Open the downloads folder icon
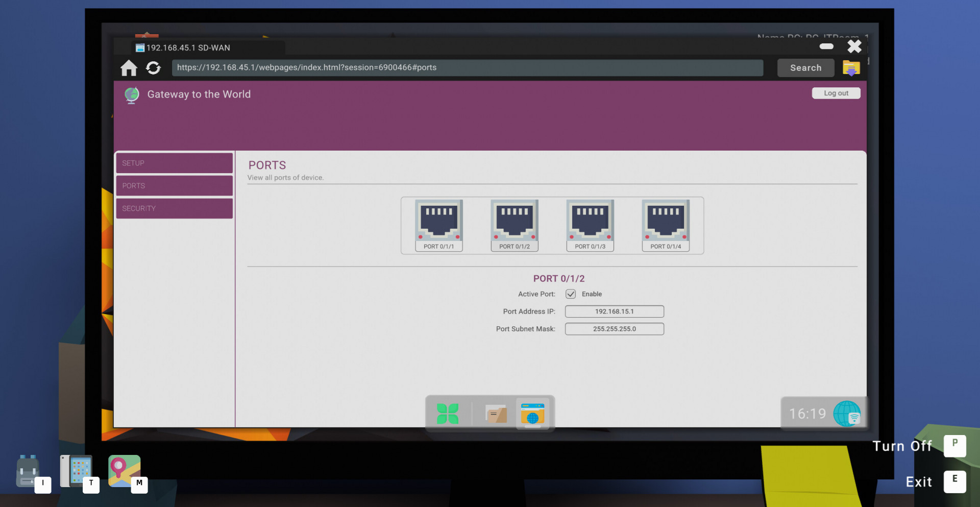This screenshot has height=507, width=980. click(851, 68)
